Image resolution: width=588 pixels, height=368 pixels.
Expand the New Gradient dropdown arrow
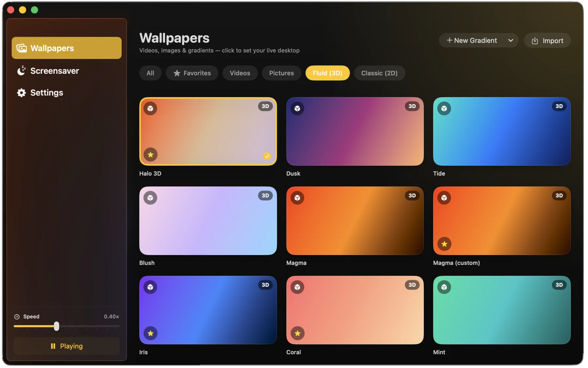511,41
